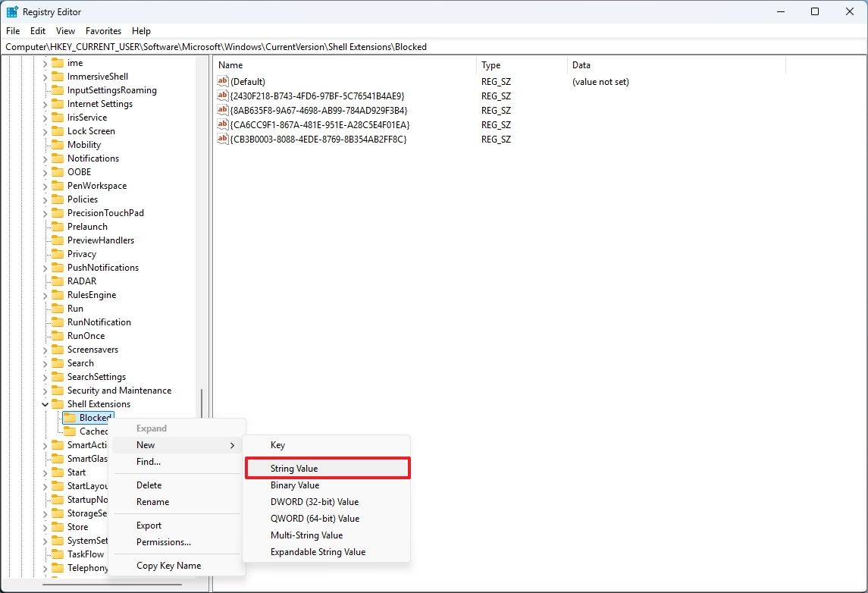This screenshot has height=593, width=868.
Task: Open the Favorites menu
Action: pyautogui.click(x=103, y=31)
